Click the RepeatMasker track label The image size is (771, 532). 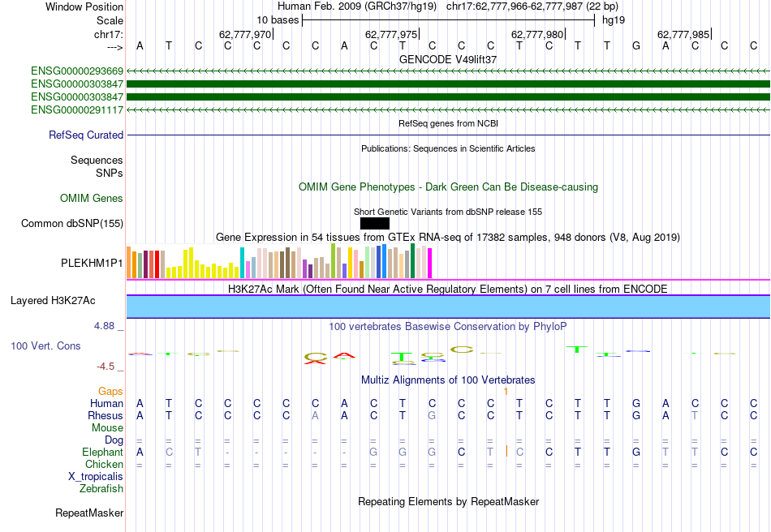click(89, 513)
